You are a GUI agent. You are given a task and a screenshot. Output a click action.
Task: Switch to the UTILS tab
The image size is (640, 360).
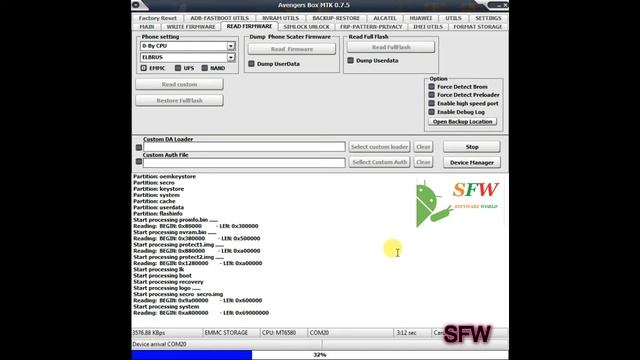point(453,18)
